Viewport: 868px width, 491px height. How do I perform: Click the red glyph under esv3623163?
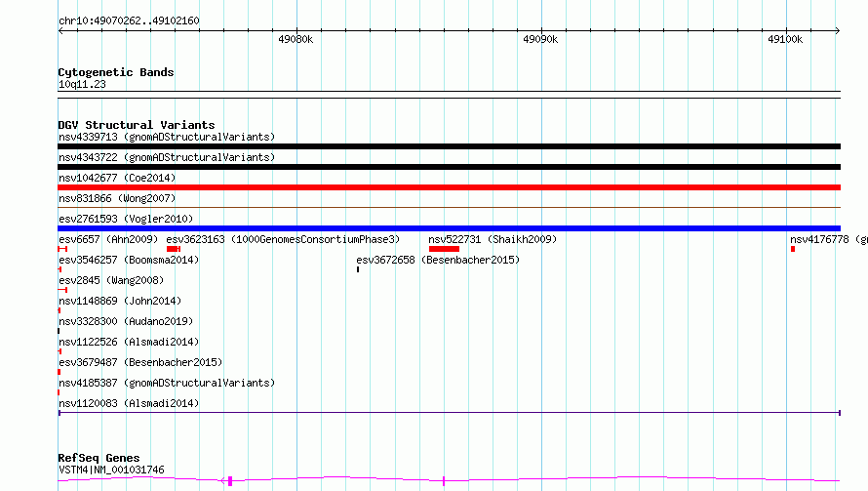pyautogui.click(x=174, y=249)
